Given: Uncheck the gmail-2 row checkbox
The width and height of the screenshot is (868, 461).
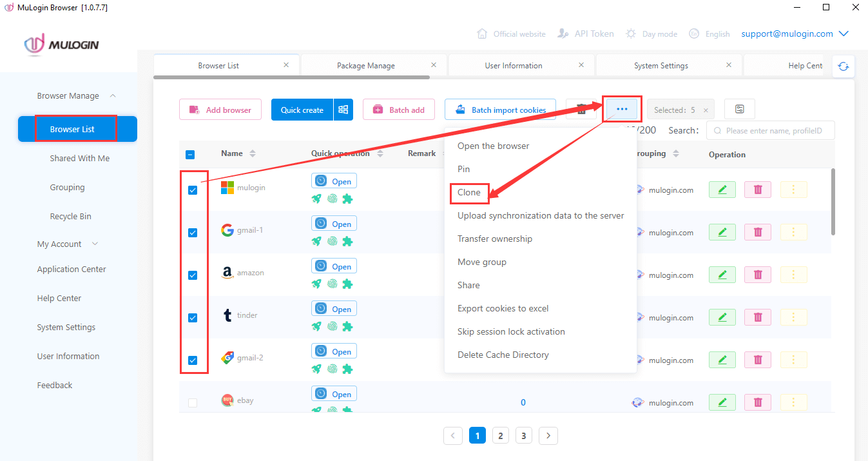Looking at the screenshot, I should pos(193,360).
